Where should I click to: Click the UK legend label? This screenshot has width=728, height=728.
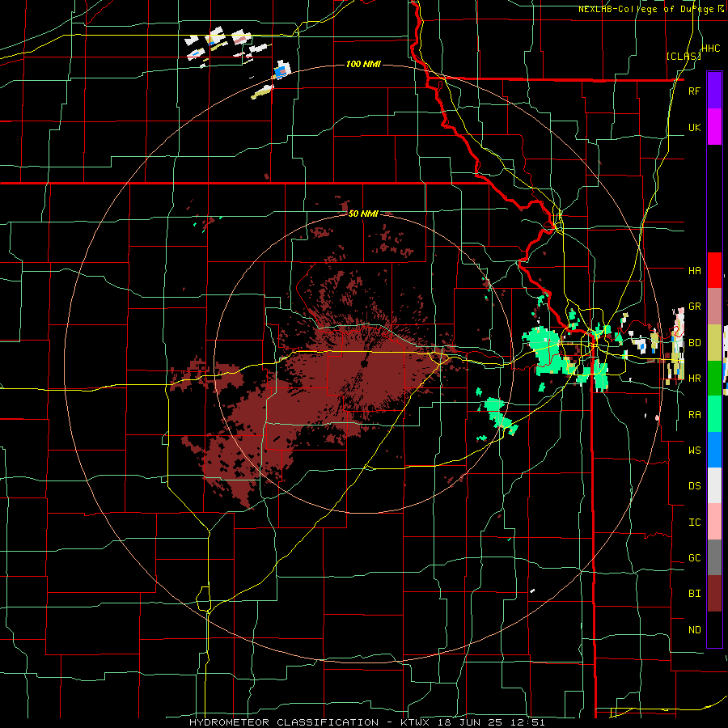[x=694, y=127]
